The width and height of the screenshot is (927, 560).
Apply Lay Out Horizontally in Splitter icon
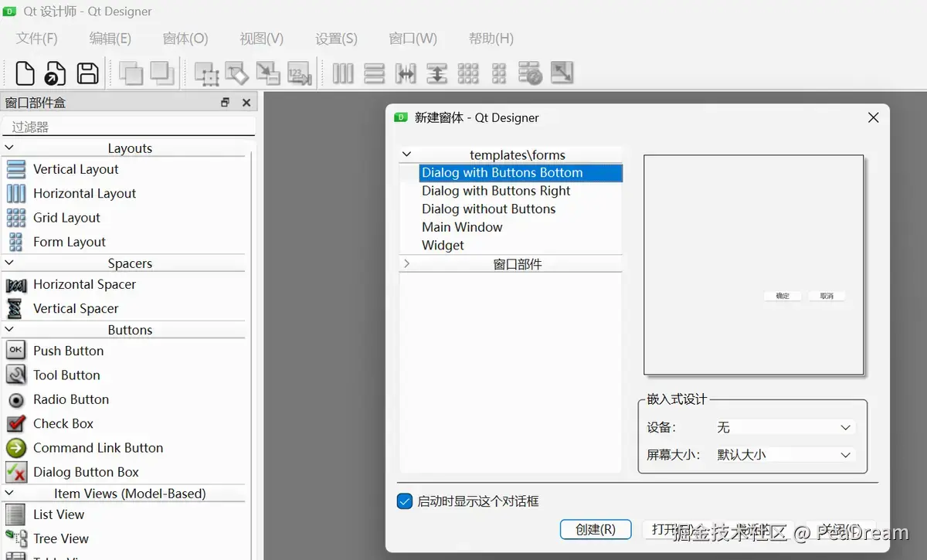pyautogui.click(x=406, y=73)
